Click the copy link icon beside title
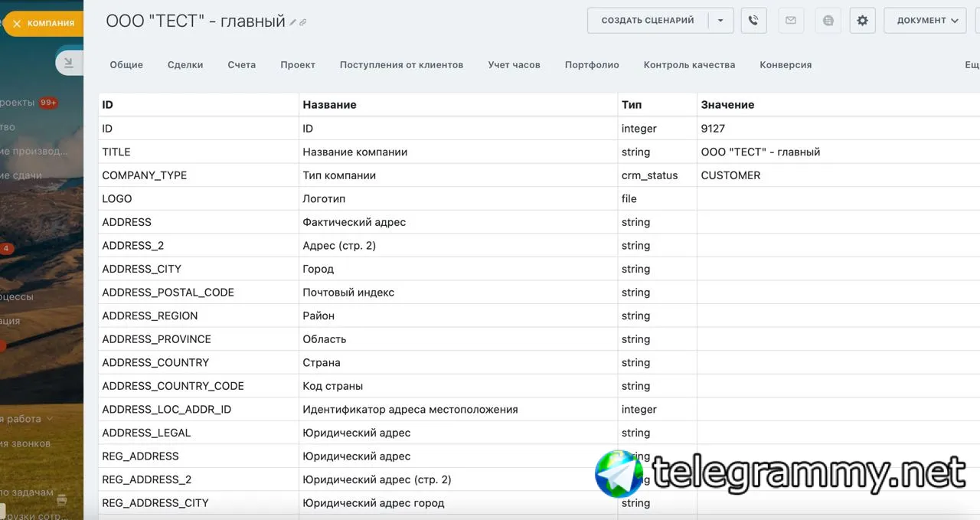Image resolution: width=980 pixels, height=520 pixels. tap(303, 23)
